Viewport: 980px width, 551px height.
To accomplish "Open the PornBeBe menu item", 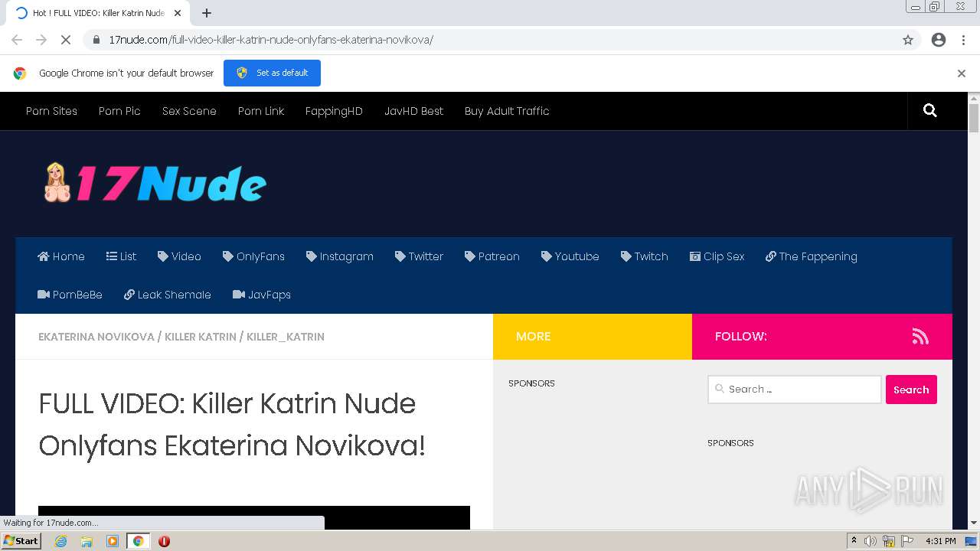I will (70, 295).
